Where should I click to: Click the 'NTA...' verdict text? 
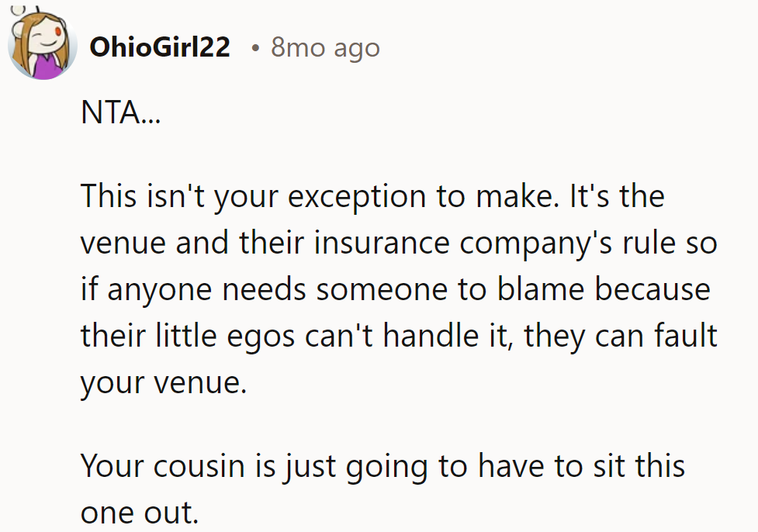(119, 115)
